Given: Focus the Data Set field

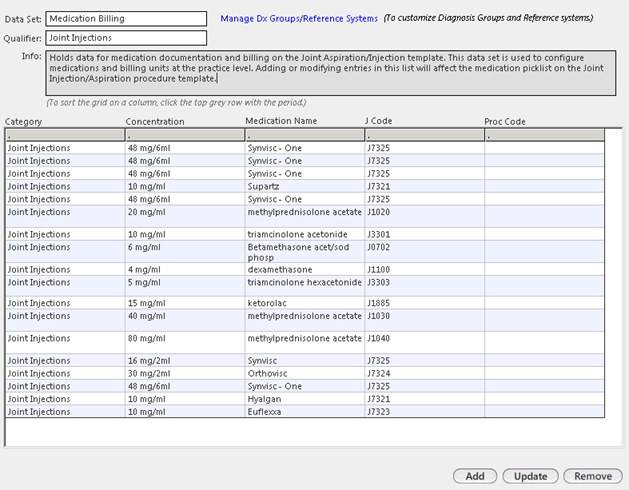Looking at the screenshot, I should coord(126,19).
